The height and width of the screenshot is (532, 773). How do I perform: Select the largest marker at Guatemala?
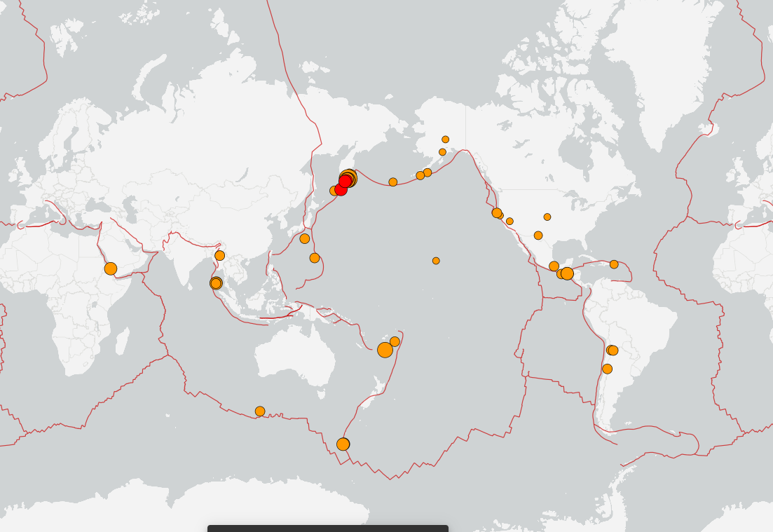coord(568,273)
